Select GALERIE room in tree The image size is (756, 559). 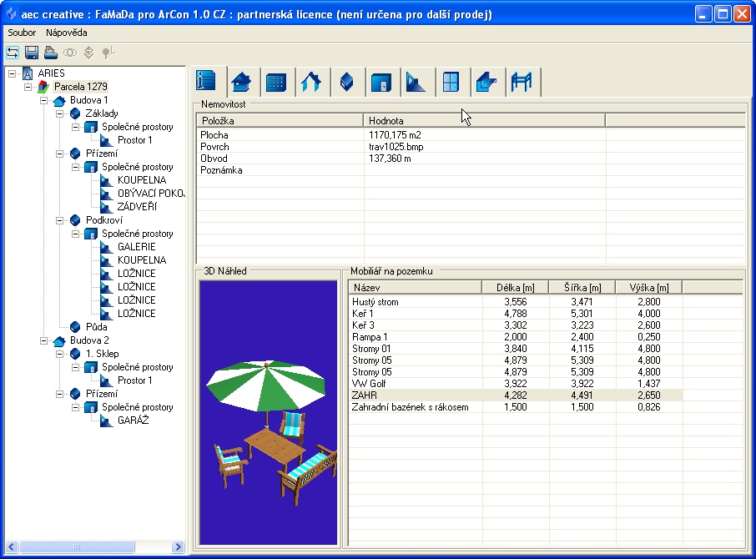click(x=137, y=247)
